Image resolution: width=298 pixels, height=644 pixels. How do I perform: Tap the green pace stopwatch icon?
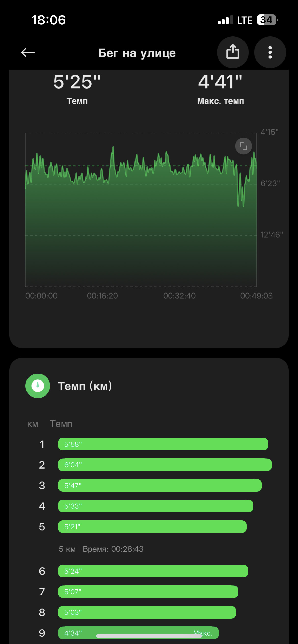pos(38,386)
